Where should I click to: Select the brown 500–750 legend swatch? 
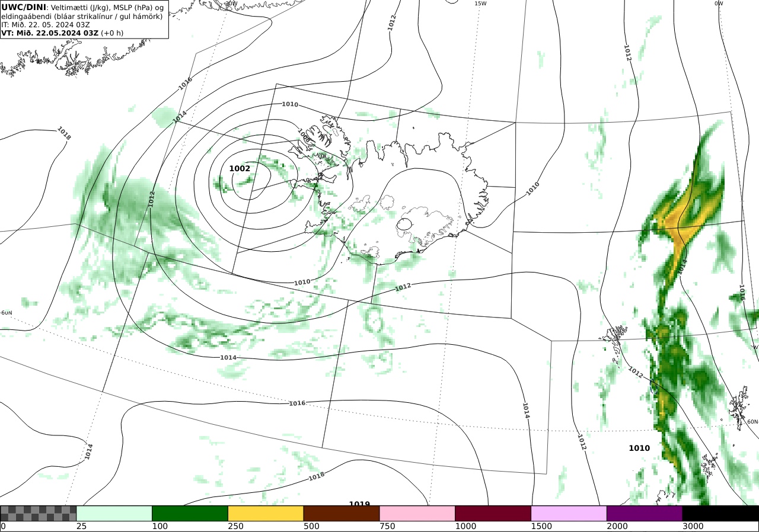click(342, 513)
